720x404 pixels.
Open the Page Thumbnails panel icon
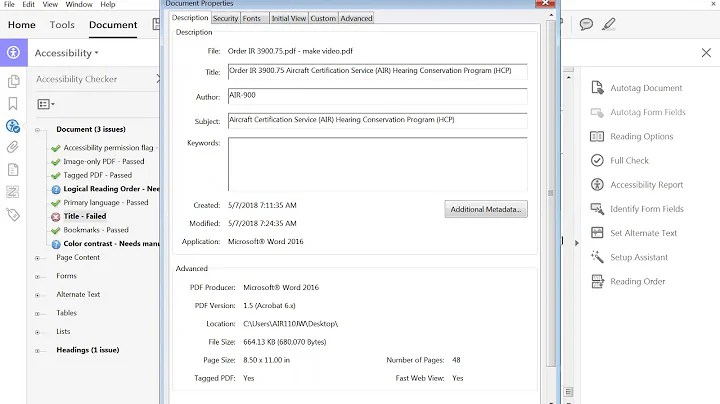[13, 81]
